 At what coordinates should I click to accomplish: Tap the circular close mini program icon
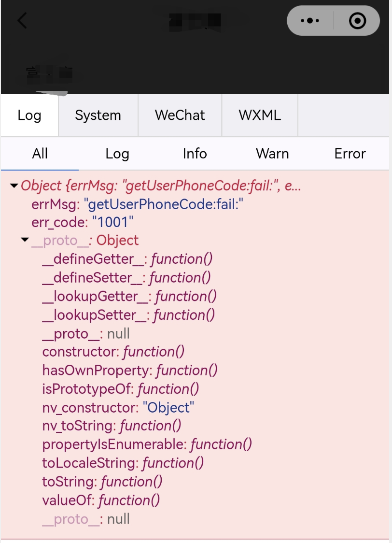(357, 21)
